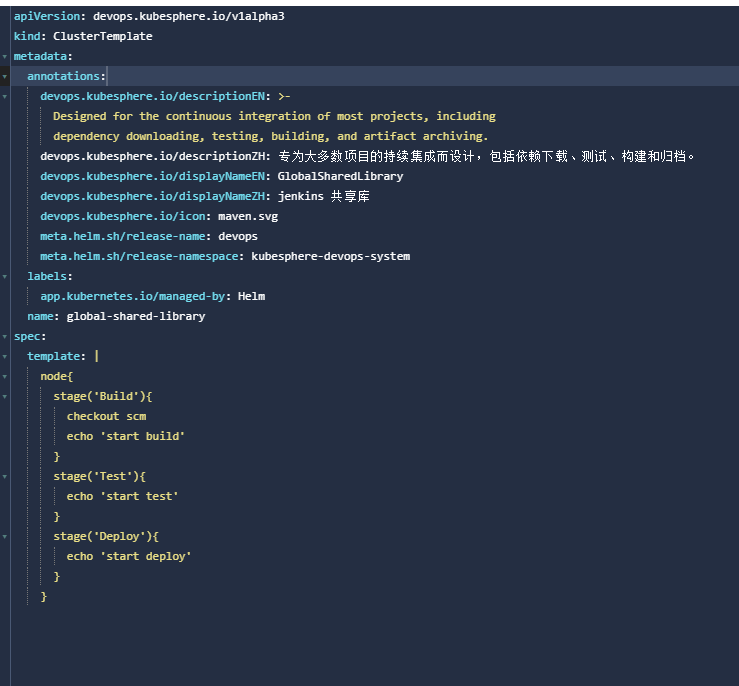Click the kind key
Viewport: 739px width, 686px height.
pos(27,36)
